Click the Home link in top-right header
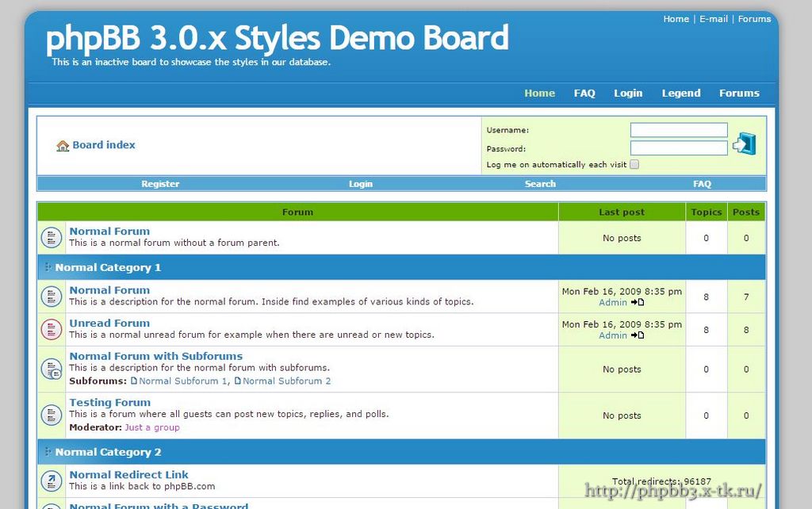Viewport: 812px width, 509px height. pos(676,19)
